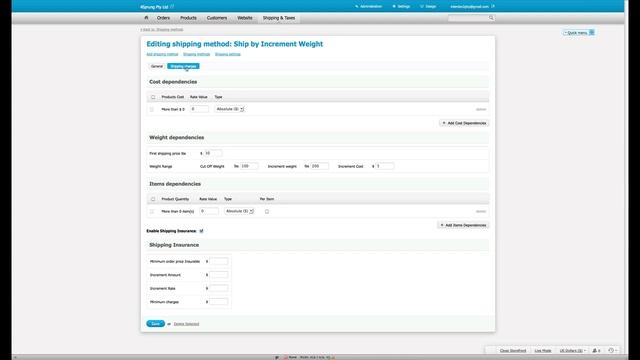Screen dimensions: 640x360
Task: Toggle the Per Item checkbox
Action: tap(267, 211)
